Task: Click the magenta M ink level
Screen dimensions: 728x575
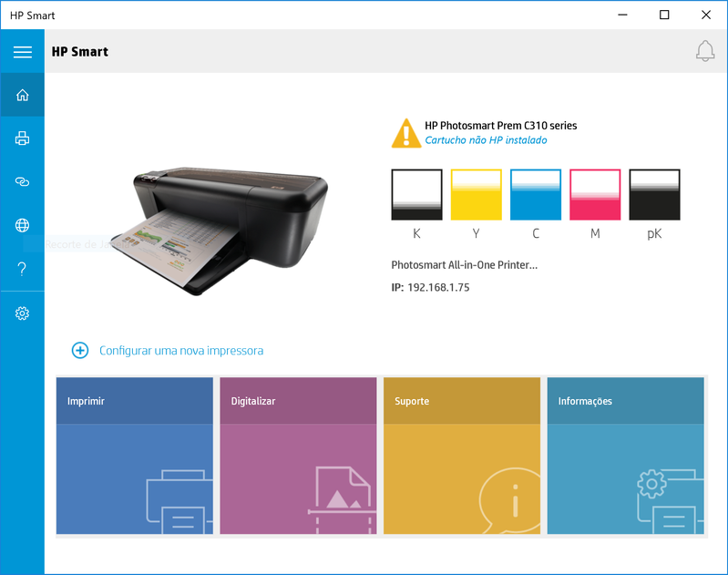Action: (x=595, y=195)
